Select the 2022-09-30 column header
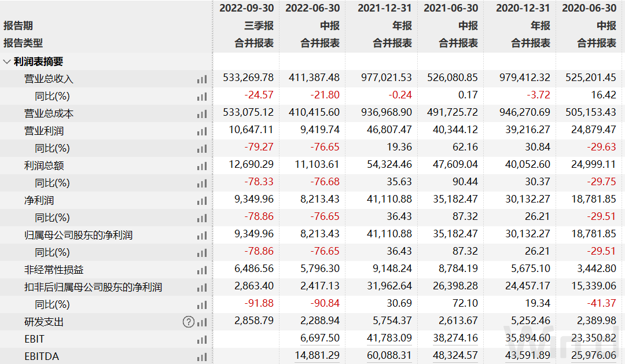The height and width of the screenshot is (364, 625). point(247,8)
